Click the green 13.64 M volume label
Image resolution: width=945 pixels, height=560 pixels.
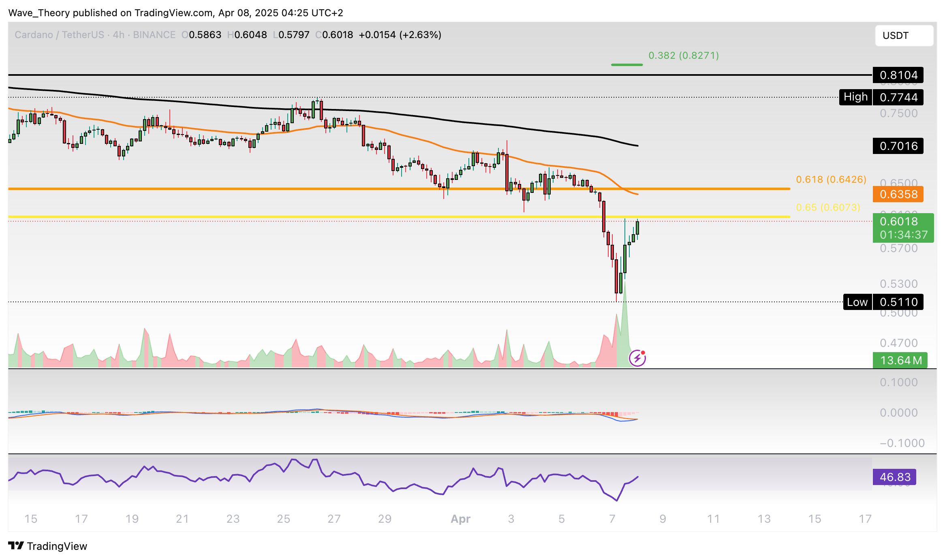[900, 360]
